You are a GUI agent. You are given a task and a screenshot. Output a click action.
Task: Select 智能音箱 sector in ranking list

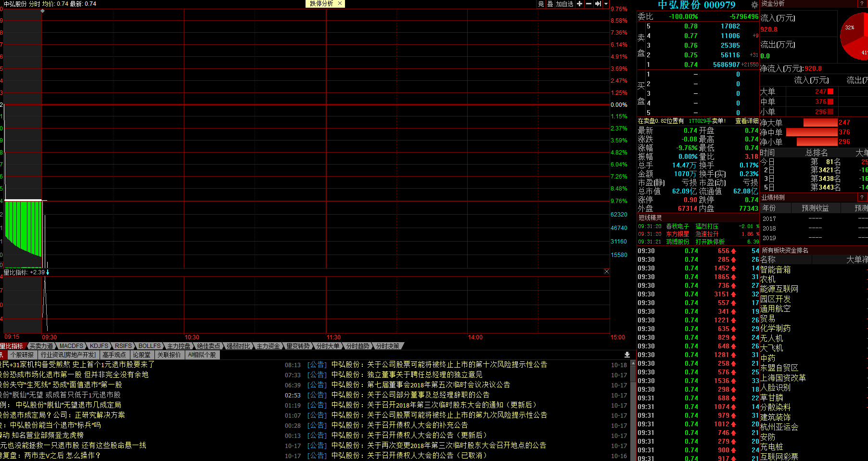[x=776, y=270]
